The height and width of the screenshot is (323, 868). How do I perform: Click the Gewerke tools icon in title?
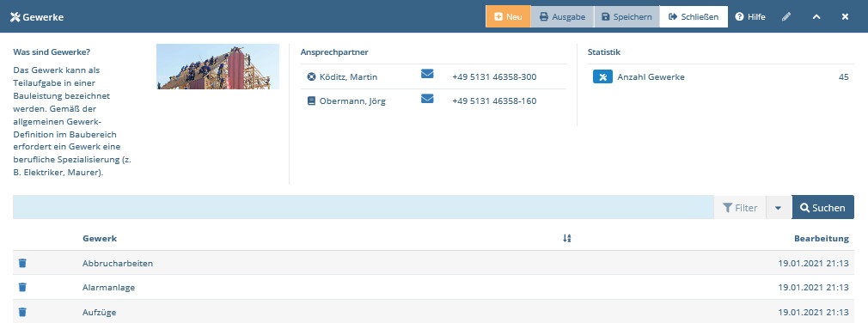pos(15,17)
